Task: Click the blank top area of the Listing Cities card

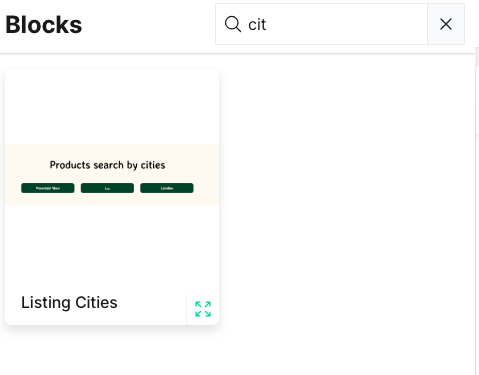Action: (112, 106)
